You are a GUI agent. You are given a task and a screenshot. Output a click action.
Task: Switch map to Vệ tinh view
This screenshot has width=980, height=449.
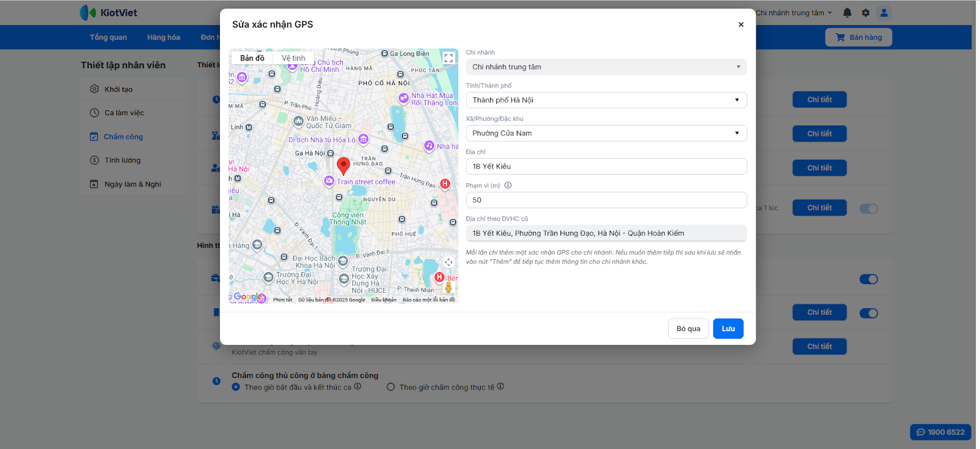tap(293, 58)
